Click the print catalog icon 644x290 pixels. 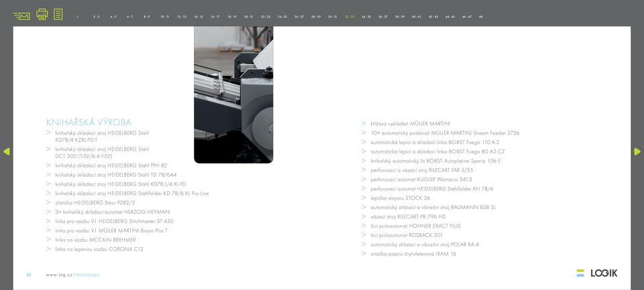pos(42,14)
